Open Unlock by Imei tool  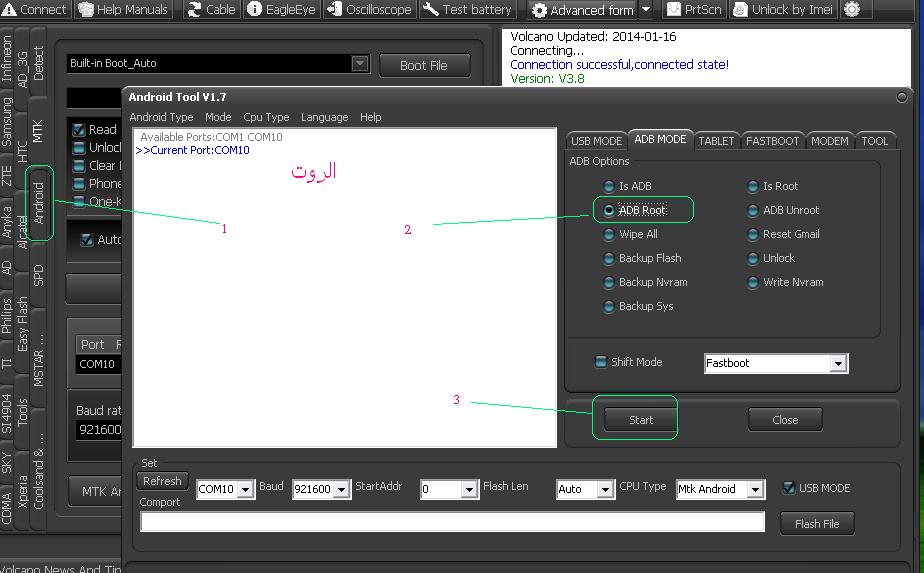pos(783,9)
